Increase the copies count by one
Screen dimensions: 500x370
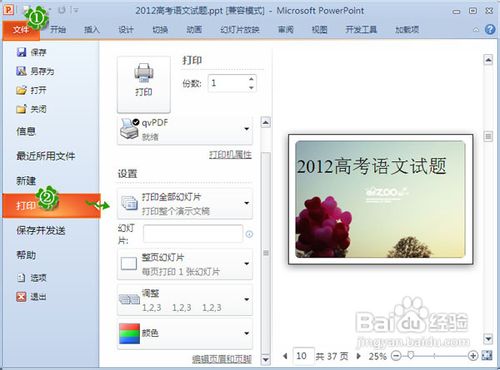251,79
